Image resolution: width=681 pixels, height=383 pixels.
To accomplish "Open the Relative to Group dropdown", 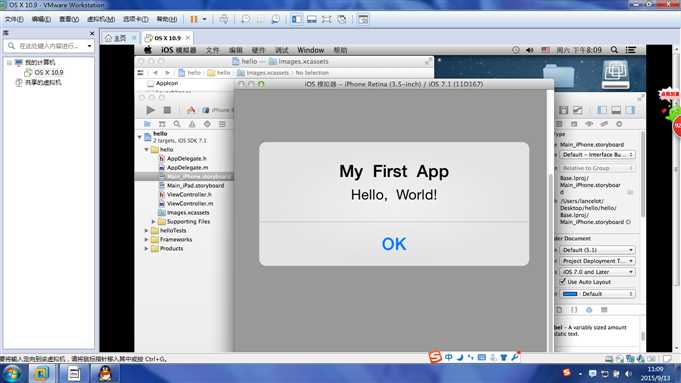I will (x=597, y=168).
